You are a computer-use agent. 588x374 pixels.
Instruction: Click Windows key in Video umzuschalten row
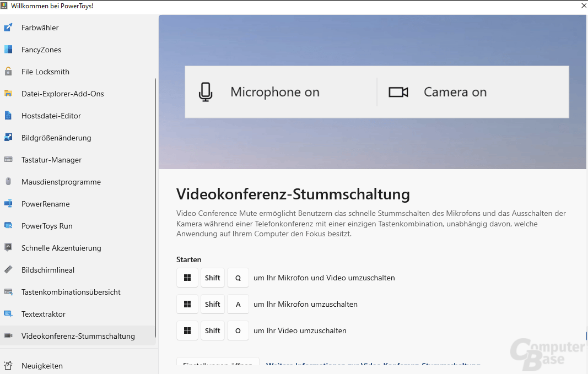click(187, 330)
